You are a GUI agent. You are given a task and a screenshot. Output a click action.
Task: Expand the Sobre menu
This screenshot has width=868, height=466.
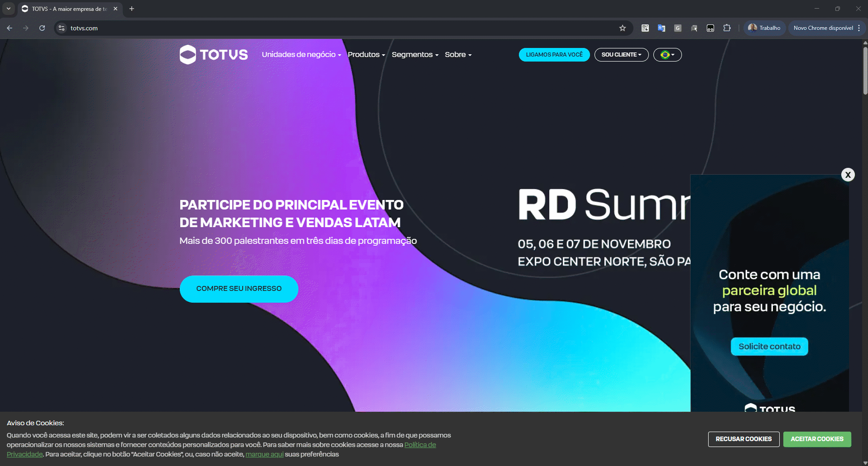(x=458, y=55)
